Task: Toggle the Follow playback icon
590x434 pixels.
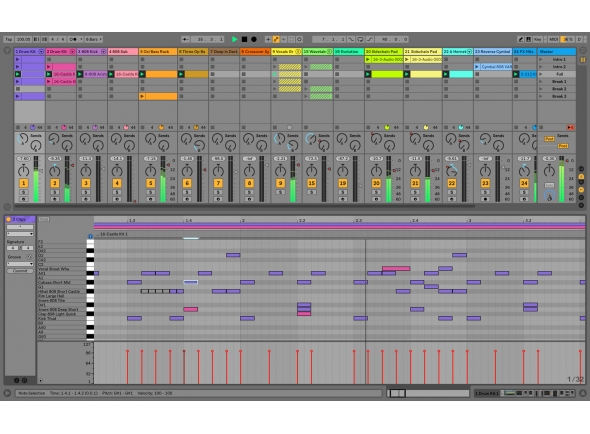Action: point(186,39)
